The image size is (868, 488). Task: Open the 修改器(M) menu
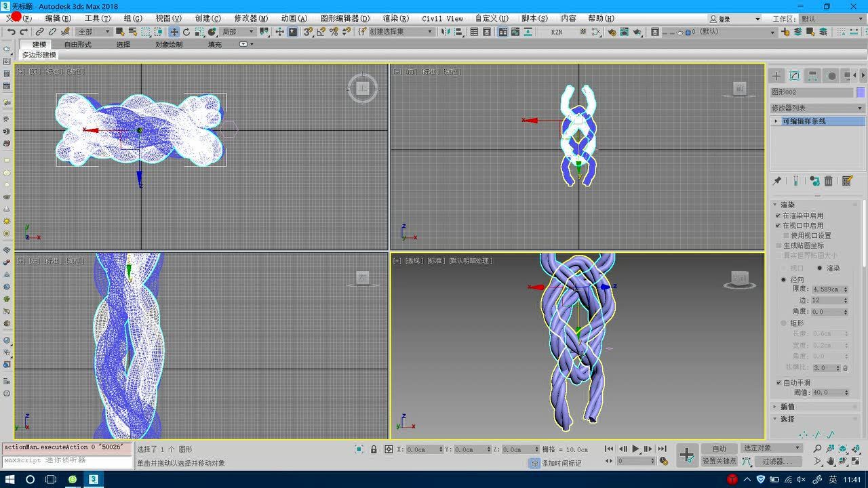pos(251,18)
